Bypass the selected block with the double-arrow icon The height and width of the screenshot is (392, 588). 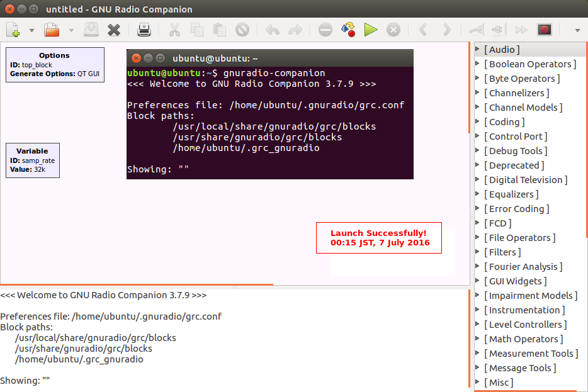(x=522, y=30)
